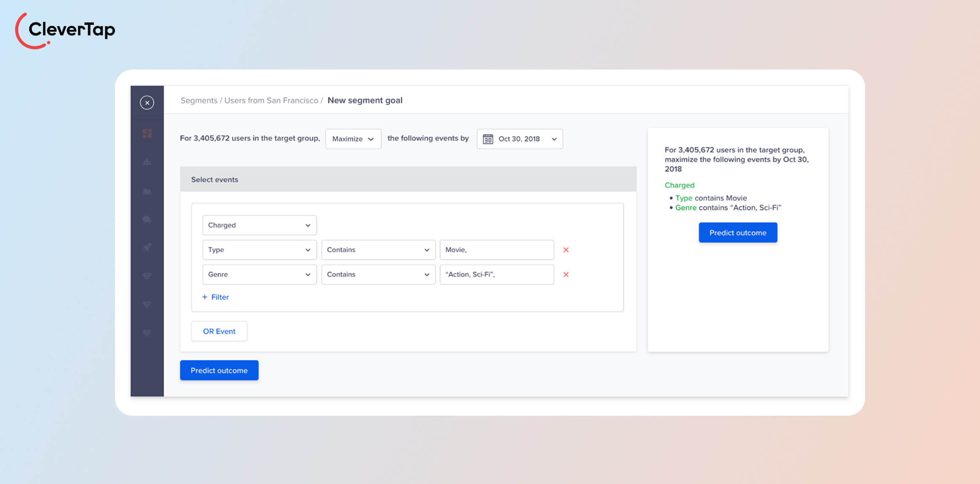
Task: Click the messages speech bubble sidebar icon
Action: (147, 219)
